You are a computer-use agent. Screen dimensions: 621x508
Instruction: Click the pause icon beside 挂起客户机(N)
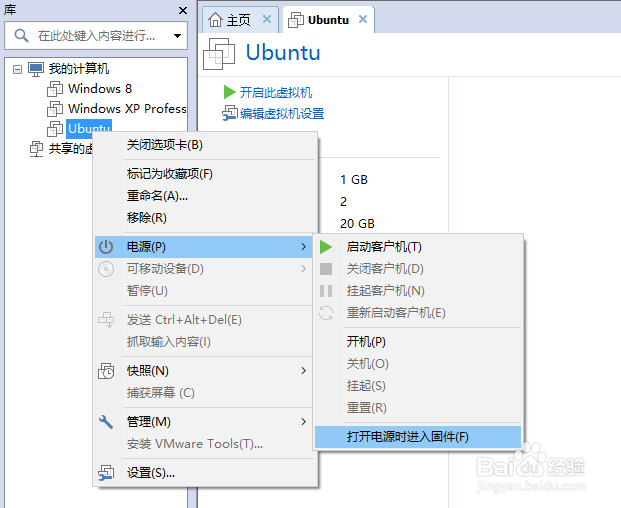click(326, 291)
